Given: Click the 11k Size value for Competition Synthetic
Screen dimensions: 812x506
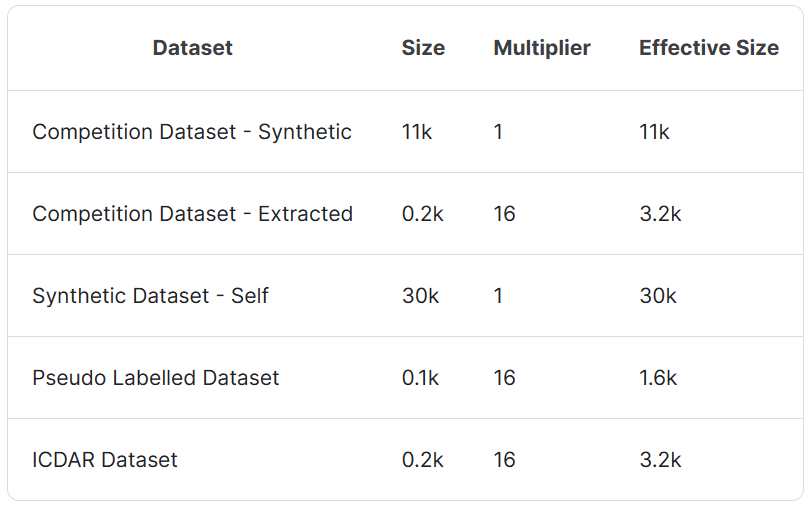Looking at the screenshot, I should click(x=417, y=132).
